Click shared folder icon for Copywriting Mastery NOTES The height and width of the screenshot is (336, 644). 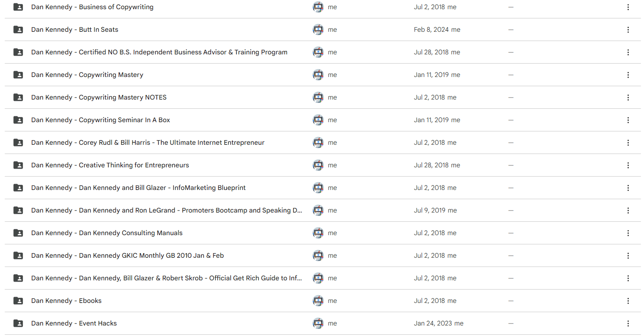[18, 97]
